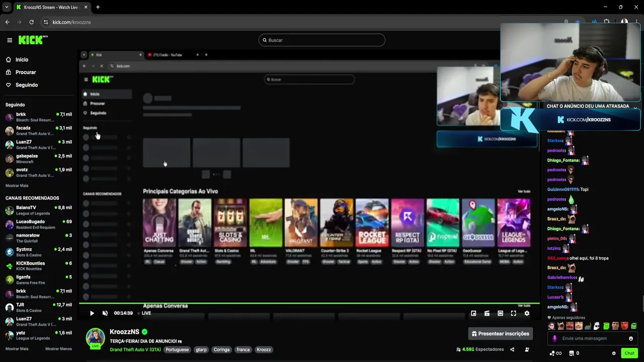
Task: Open followed channel gabepeixe
Action: pos(39,158)
